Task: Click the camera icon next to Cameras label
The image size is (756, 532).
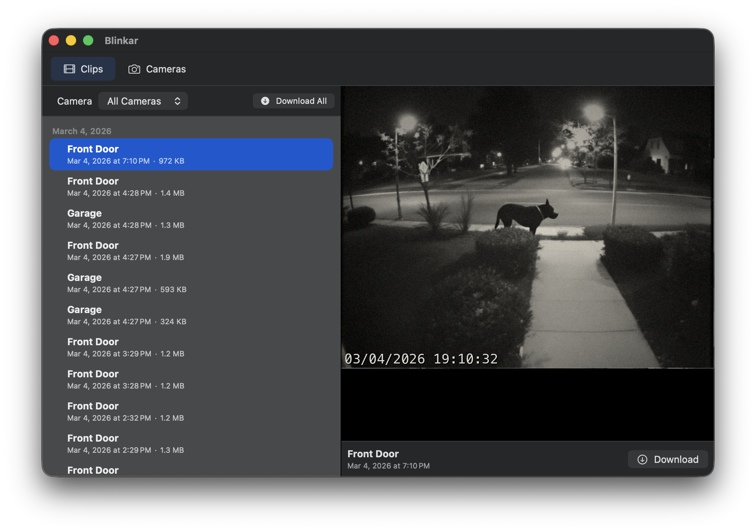Action: 134,69
